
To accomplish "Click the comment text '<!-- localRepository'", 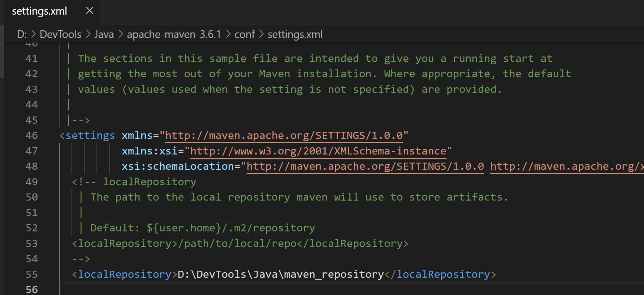I will point(134,182).
